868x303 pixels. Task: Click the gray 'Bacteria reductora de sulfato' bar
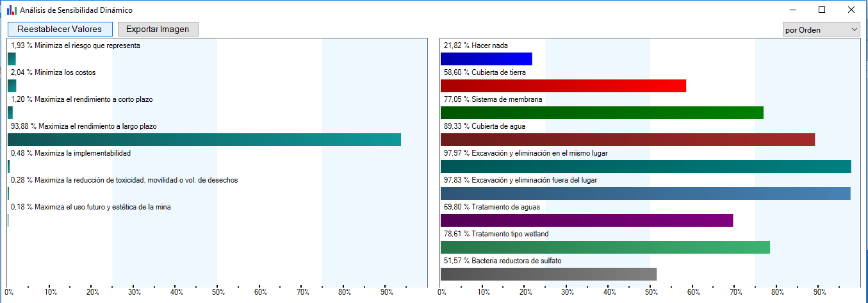pyautogui.click(x=548, y=274)
